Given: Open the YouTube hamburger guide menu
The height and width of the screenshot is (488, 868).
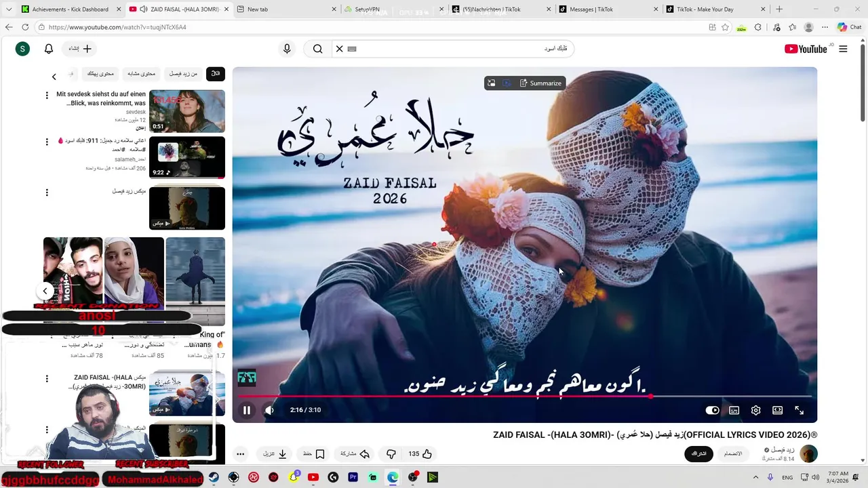Looking at the screenshot, I should (843, 49).
